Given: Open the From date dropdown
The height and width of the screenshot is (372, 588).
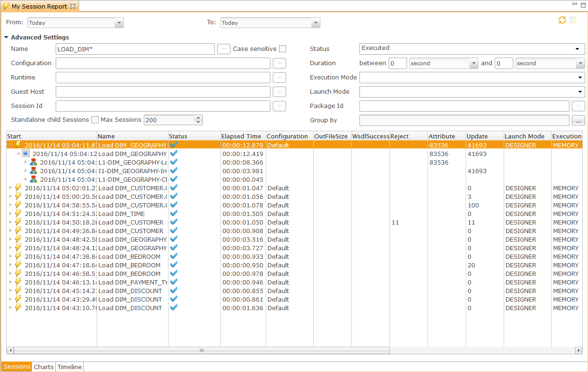Looking at the screenshot, I should (x=119, y=23).
